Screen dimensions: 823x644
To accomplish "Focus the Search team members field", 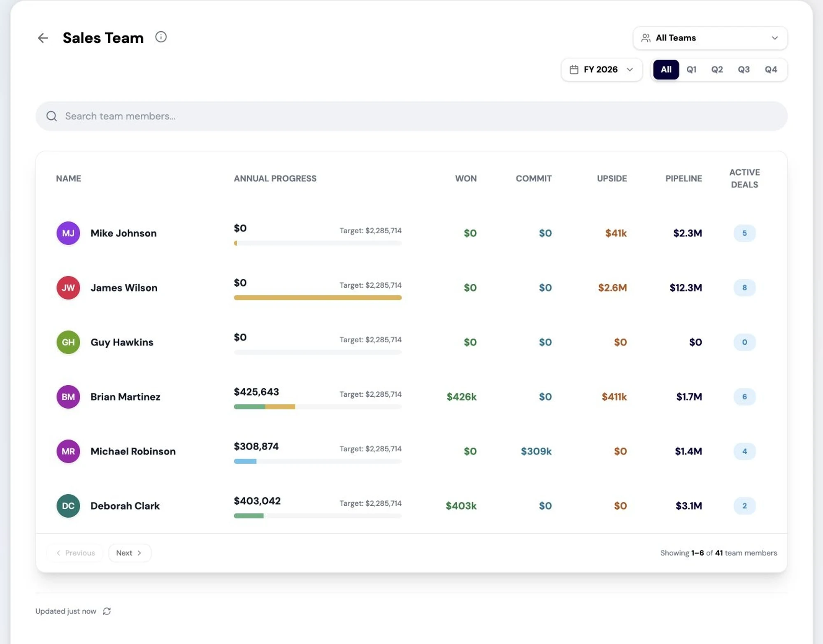I will point(411,116).
